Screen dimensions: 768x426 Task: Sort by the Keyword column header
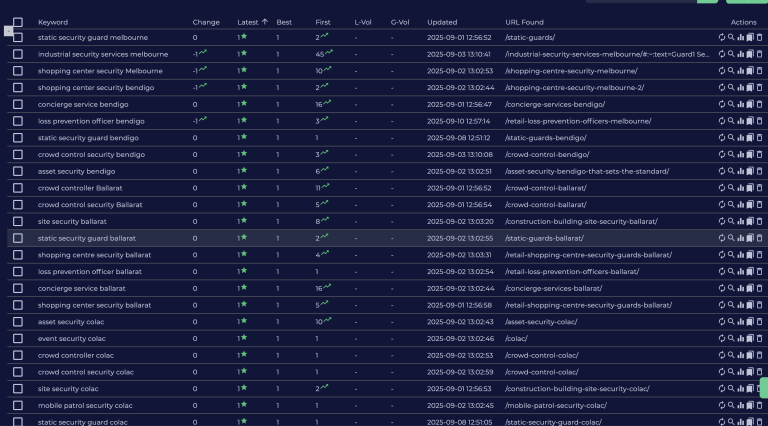click(x=53, y=21)
